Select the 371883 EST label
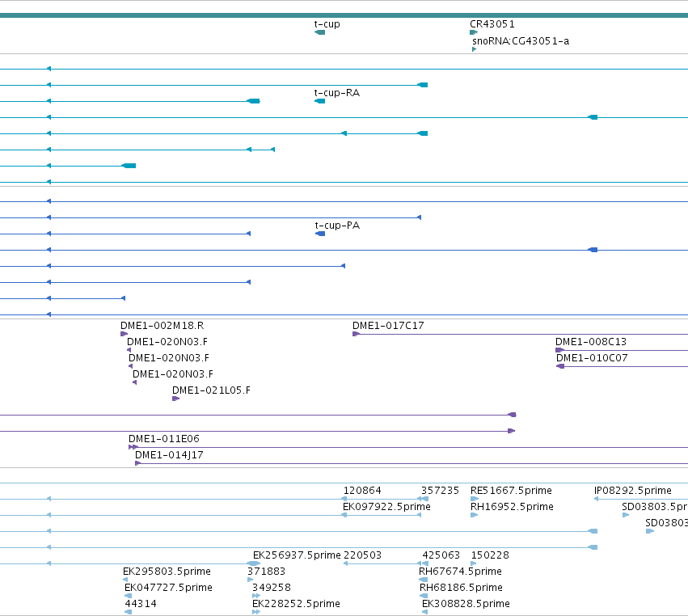Image resolution: width=688 pixels, height=616 pixels. [266, 572]
